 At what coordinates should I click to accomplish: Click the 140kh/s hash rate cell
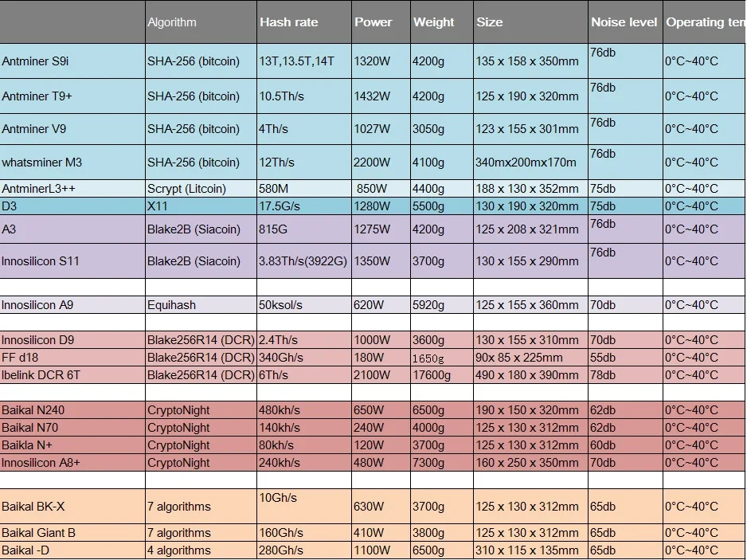pos(304,428)
